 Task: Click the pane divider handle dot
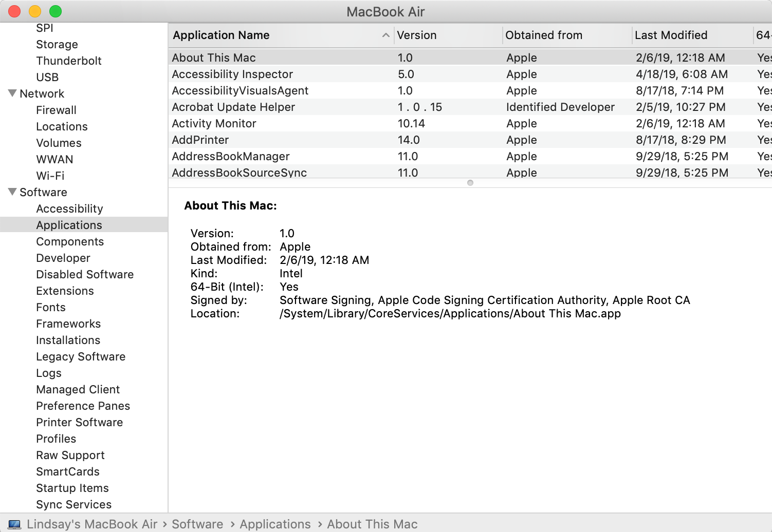[x=470, y=183]
